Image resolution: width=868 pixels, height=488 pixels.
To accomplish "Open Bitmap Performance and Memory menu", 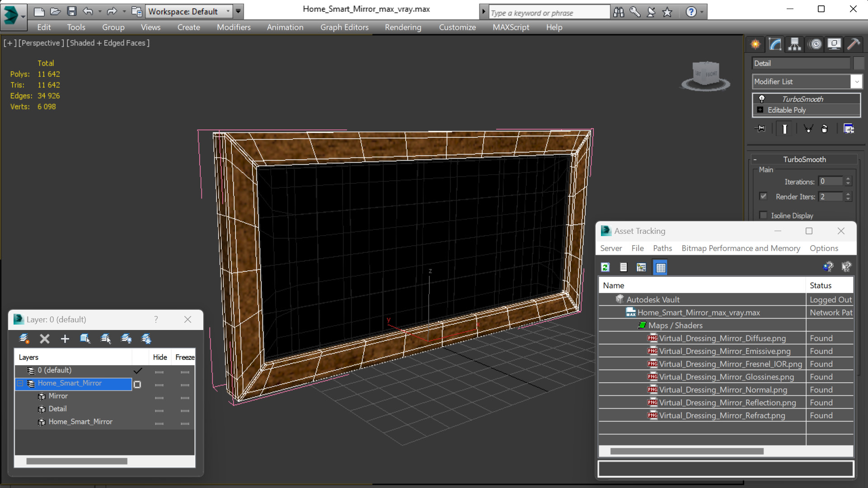I will click(x=741, y=248).
